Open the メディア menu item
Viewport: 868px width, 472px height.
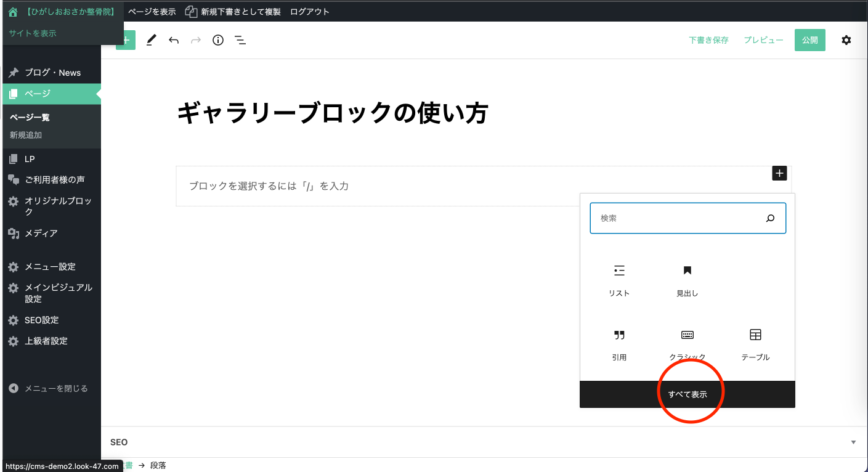point(41,234)
